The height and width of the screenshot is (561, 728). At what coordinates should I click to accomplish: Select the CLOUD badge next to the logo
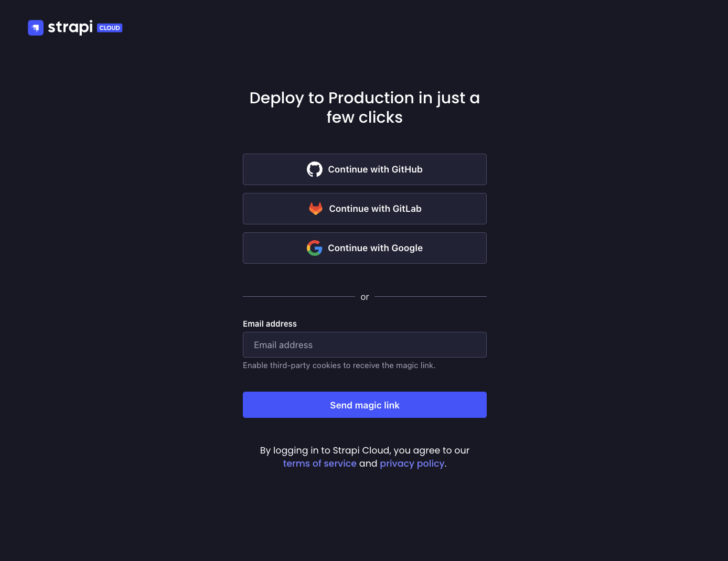pyautogui.click(x=109, y=27)
